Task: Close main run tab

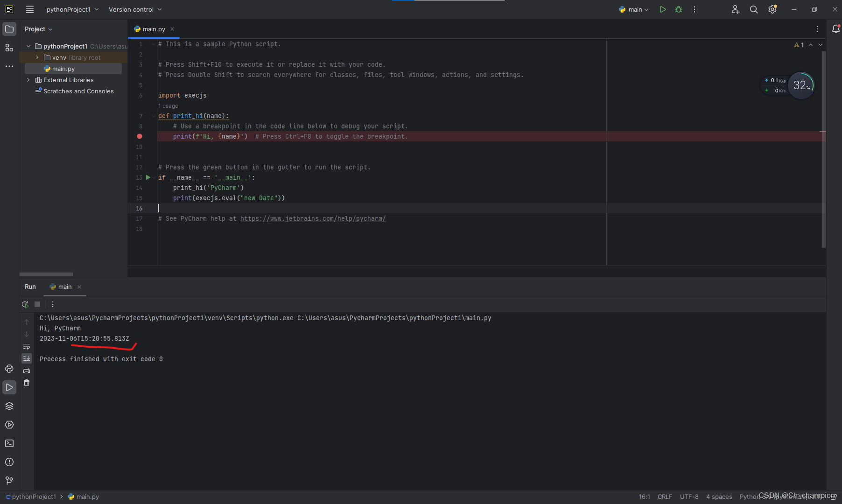Action: [79, 287]
